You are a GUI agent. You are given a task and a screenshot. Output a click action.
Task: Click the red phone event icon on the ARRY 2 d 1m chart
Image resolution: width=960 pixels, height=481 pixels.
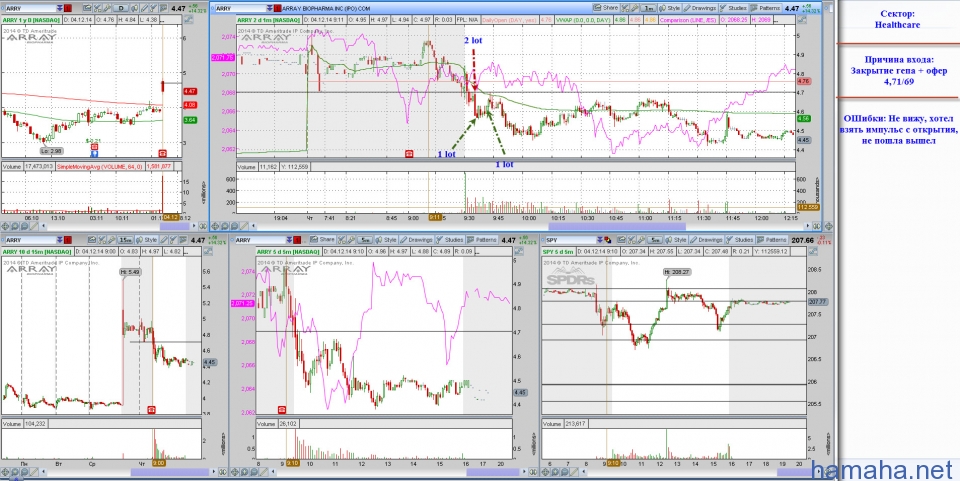409,154
